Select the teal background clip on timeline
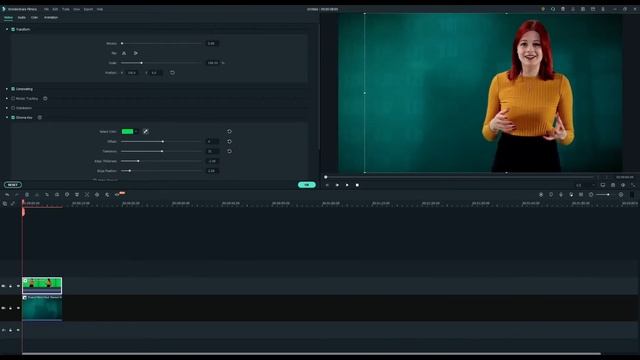 (42, 308)
